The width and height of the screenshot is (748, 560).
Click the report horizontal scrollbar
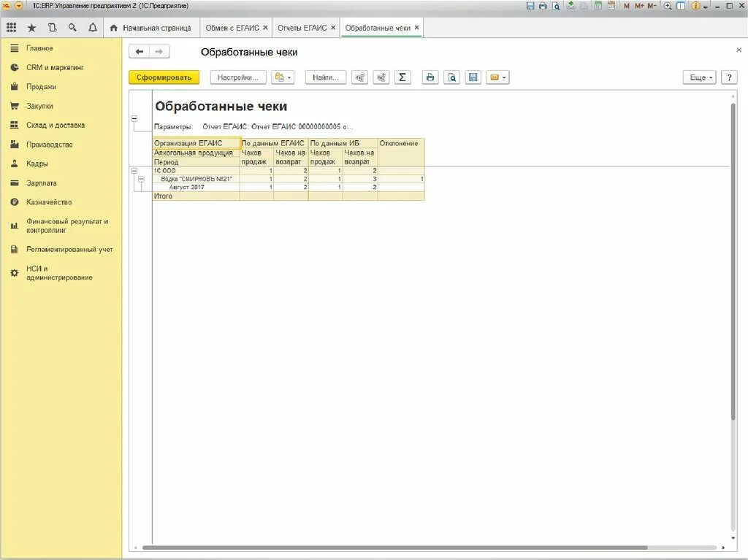click(395, 548)
